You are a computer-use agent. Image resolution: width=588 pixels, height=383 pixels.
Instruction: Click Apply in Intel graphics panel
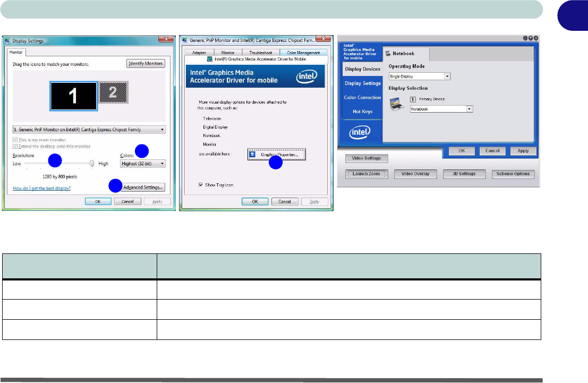click(523, 151)
